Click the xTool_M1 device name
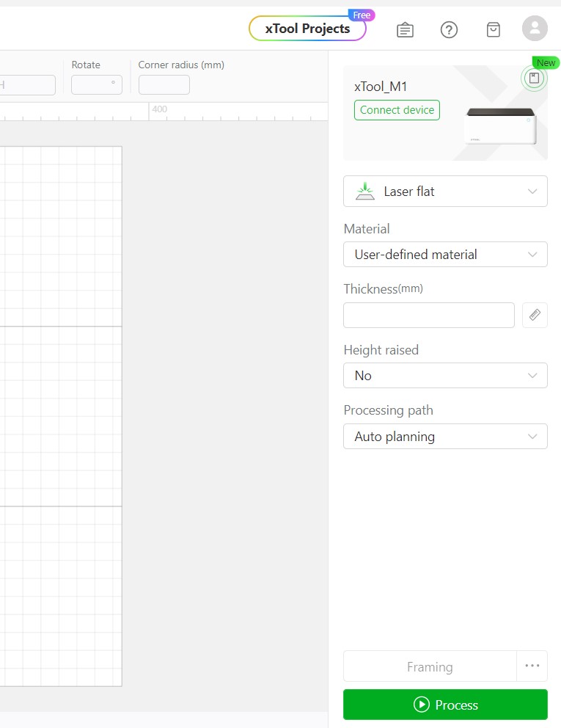 click(381, 87)
